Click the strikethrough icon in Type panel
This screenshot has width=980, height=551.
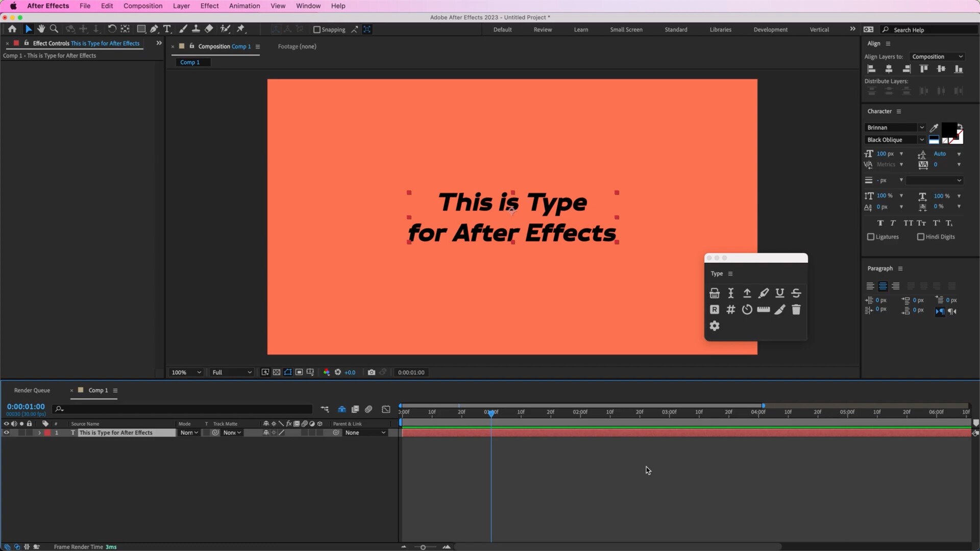(796, 293)
